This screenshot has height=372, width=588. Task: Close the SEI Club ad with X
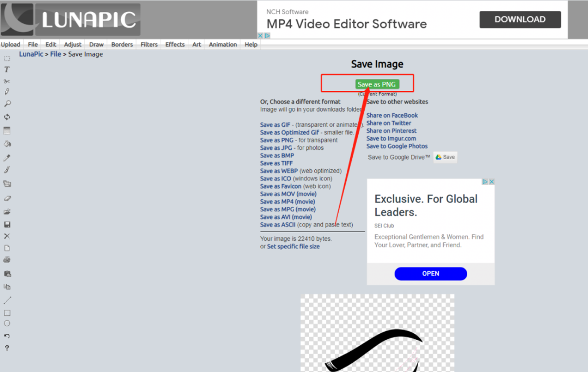(492, 181)
